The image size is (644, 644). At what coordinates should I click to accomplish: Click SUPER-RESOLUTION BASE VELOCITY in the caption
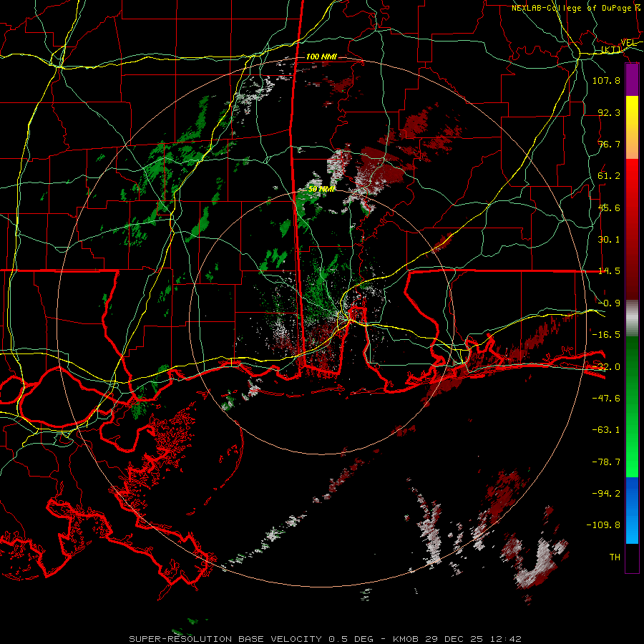tap(225, 639)
